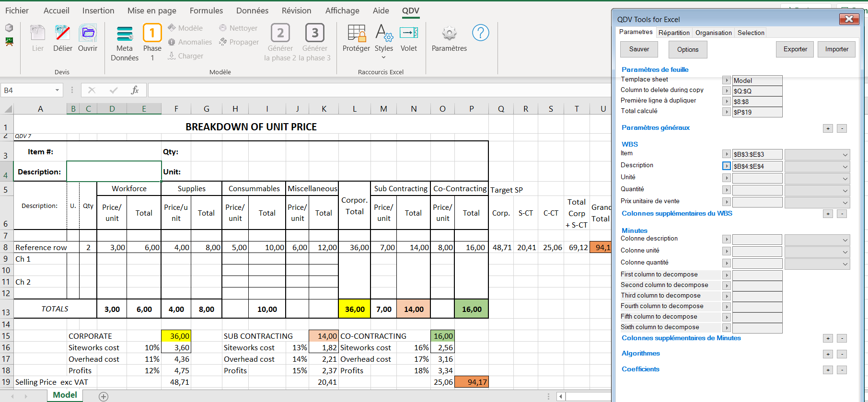The width and height of the screenshot is (868, 402).
Task: Click the Template sheet input field
Action: click(757, 80)
